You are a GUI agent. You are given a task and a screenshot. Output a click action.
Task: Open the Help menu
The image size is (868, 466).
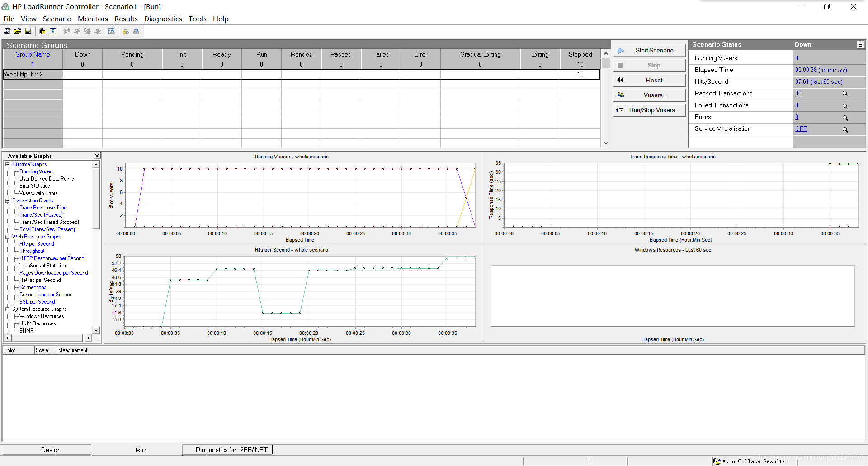221,19
